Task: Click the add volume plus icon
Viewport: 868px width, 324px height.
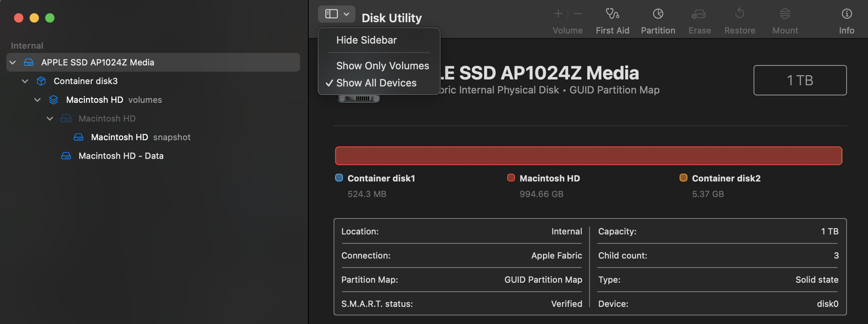Action: click(x=558, y=14)
